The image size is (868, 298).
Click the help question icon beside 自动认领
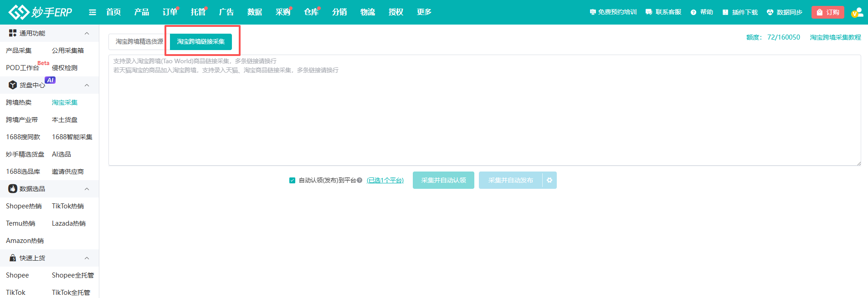coord(360,180)
